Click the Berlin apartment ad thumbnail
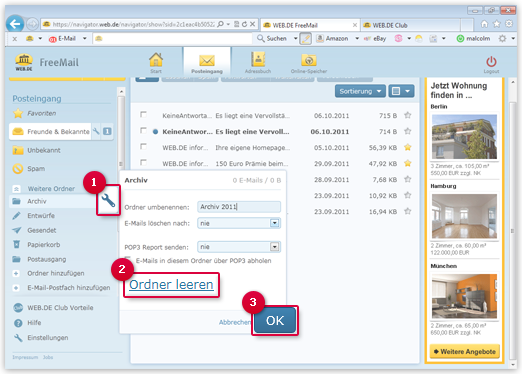This screenshot has height=374, width=522. pos(464,137)
